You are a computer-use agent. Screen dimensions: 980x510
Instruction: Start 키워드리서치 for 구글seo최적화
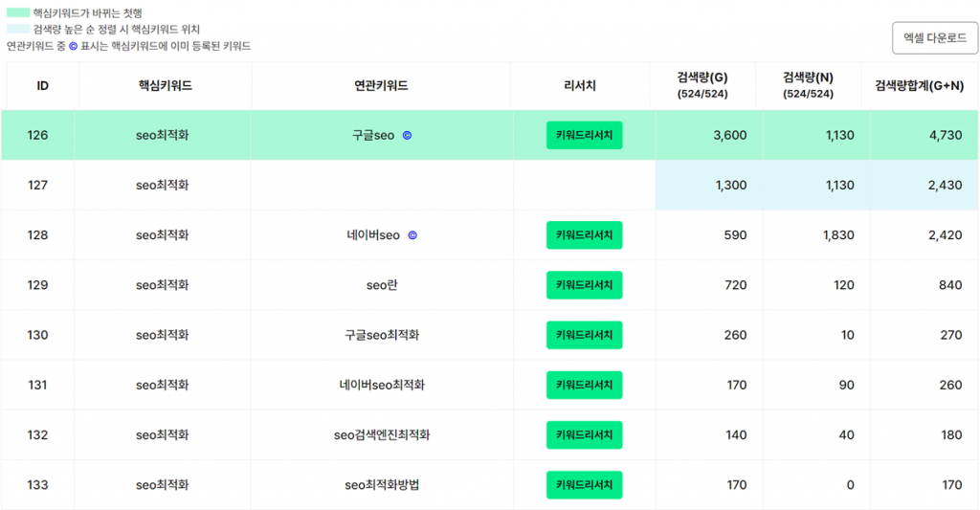click(x=584, y=335)
